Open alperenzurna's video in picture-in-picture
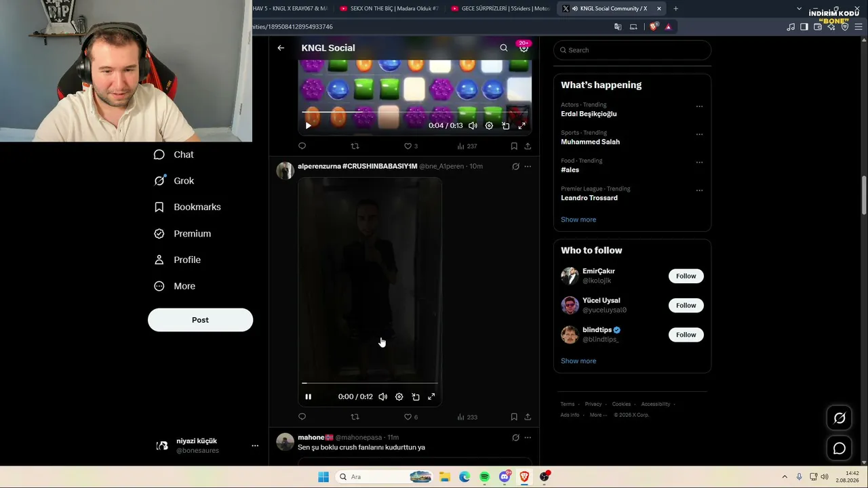 pyautogui.click(x=415, y=396)
